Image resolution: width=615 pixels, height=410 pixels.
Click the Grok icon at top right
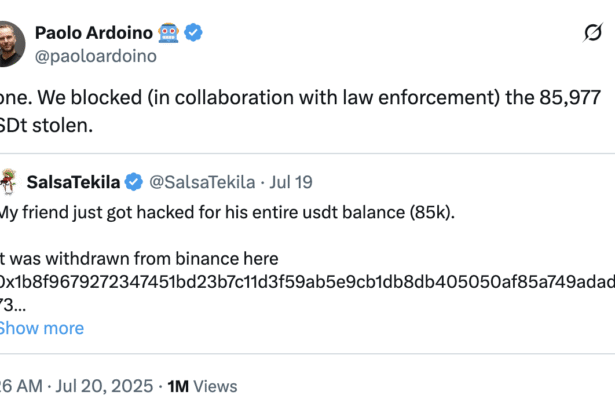pyautogui.click(x=591, y=33)
